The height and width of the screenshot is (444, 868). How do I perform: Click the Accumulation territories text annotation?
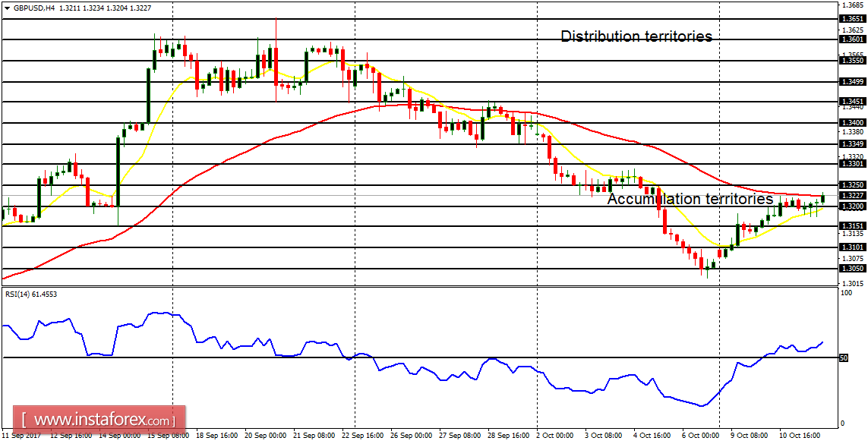690,200
